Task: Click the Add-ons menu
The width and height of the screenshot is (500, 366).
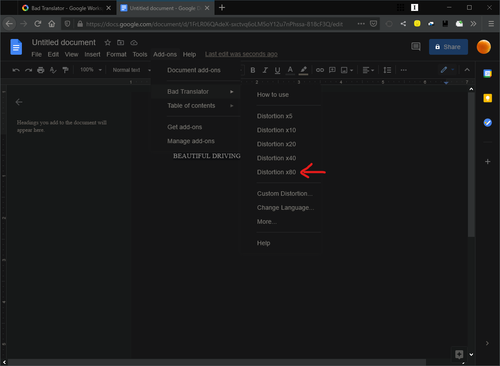Action: tap(165, 54)
